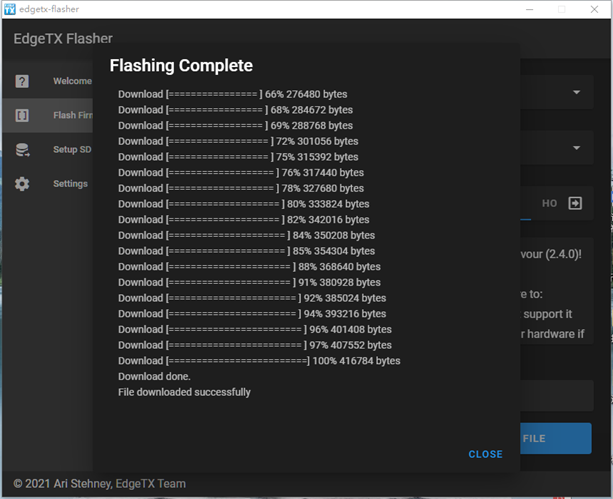Click the edgetx-flasher title bar app icon
Screen dimensions: 613x499
(x=9, y=9)
